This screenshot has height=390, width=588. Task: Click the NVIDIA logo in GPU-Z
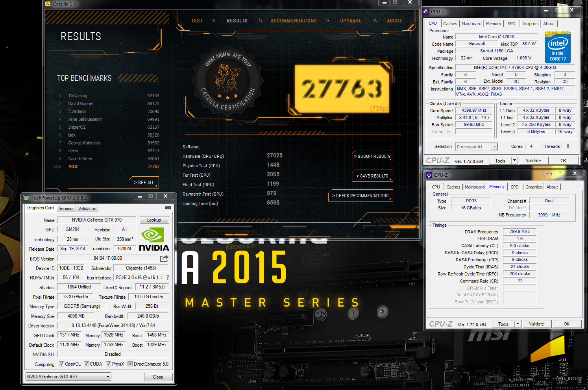pos(154,239)
